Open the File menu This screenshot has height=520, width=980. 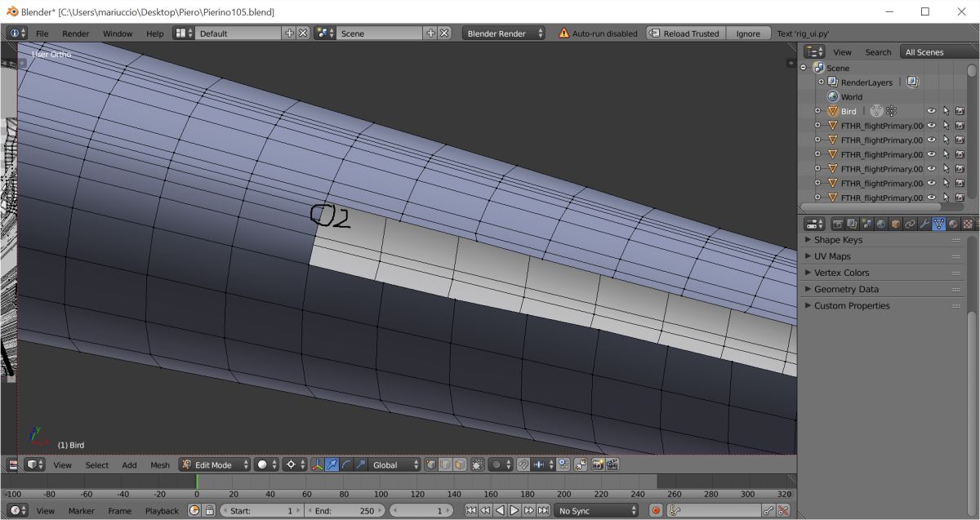(x=42, y=33)
